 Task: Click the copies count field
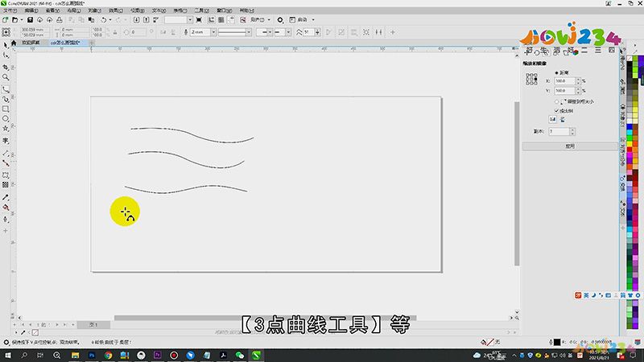[x=559, y=131]
